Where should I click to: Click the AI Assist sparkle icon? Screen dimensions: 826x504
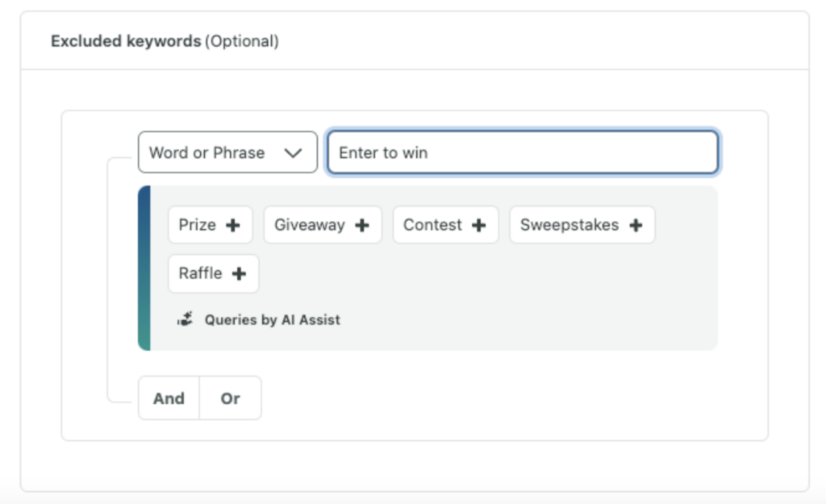pyautogui.click(x=186, y=319)
